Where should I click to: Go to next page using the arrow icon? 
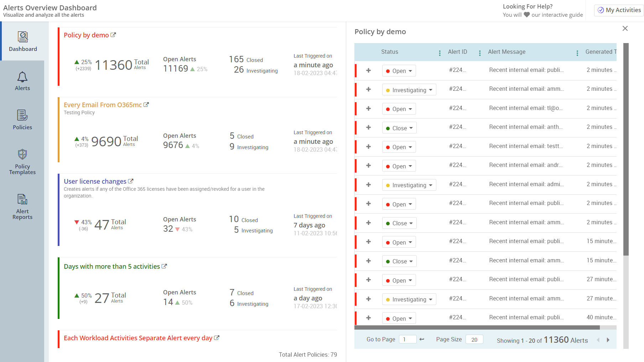click(608, 340)
